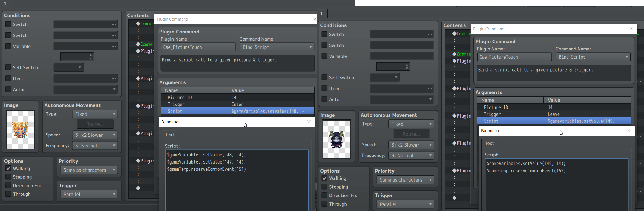Close the right Plugin Command window
This screenshot has width=644, height=211.
coord(631,29)
